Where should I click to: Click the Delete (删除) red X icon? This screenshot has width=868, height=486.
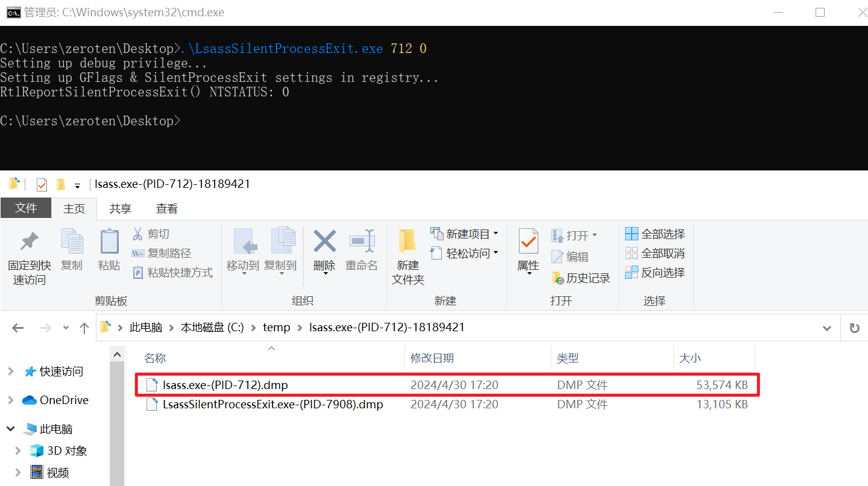[x=324, y=242]
